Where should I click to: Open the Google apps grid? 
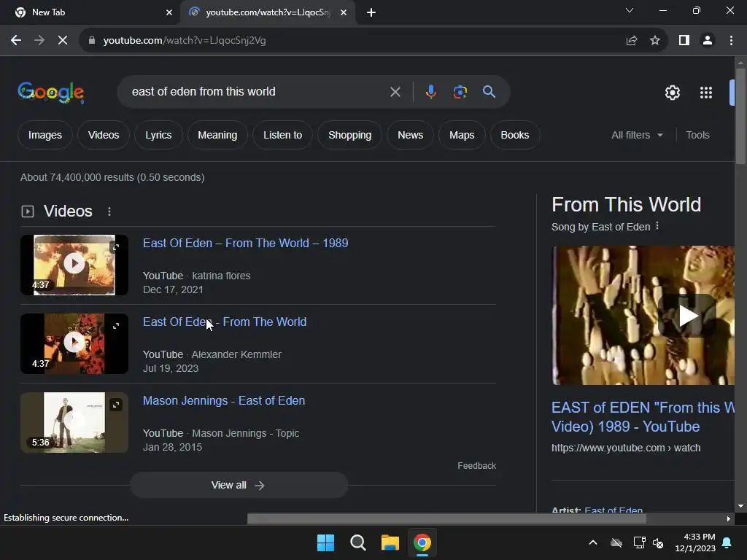click(x=706, y=93)
